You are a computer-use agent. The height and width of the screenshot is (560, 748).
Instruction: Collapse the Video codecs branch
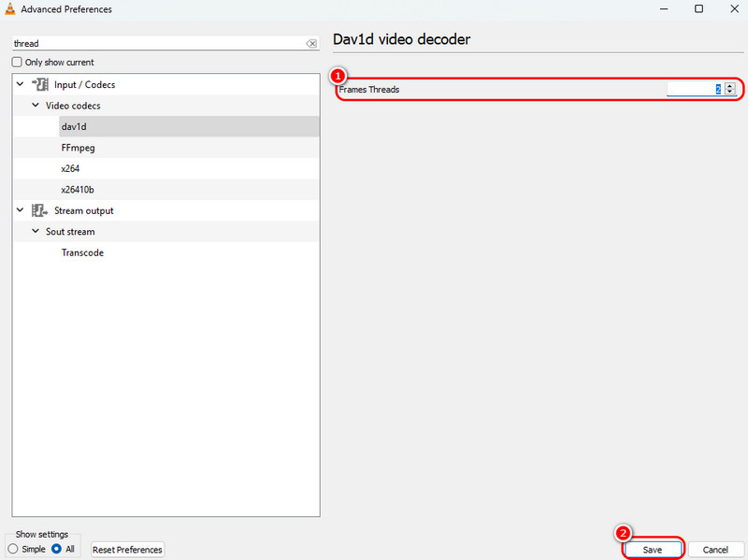[x=36, y=106]
